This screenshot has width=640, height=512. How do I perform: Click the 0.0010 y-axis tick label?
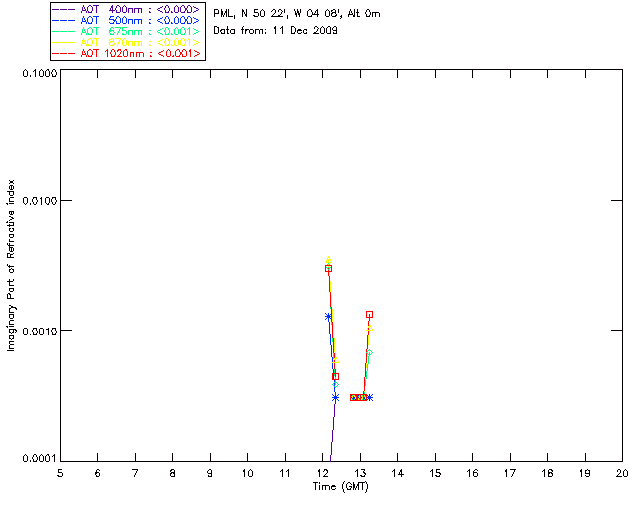[39, 331]
